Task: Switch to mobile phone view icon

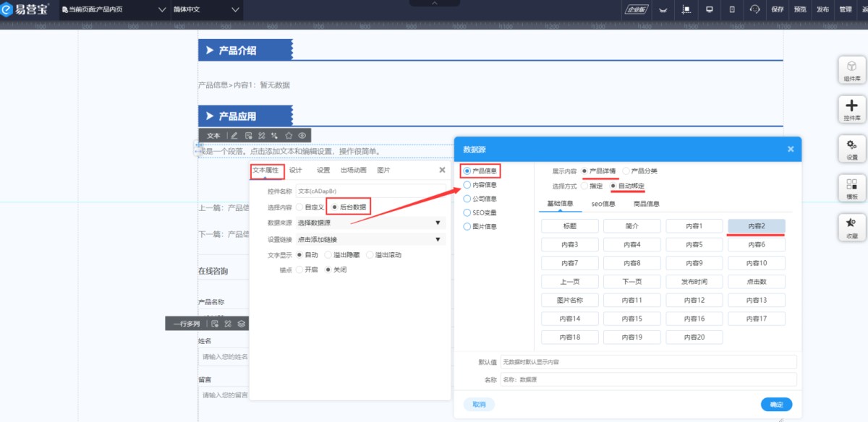Action: click(732, 9)
